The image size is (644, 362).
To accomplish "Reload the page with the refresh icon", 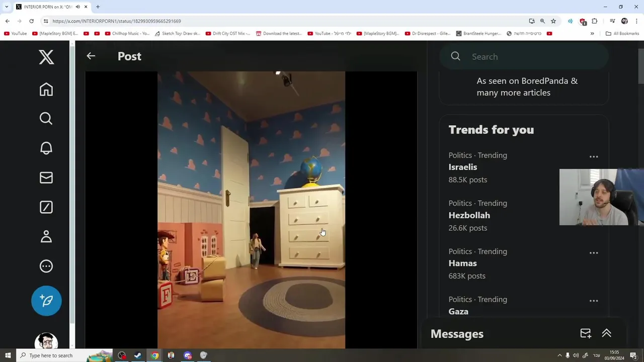I will pyautogui.click(x=31, y=21).
